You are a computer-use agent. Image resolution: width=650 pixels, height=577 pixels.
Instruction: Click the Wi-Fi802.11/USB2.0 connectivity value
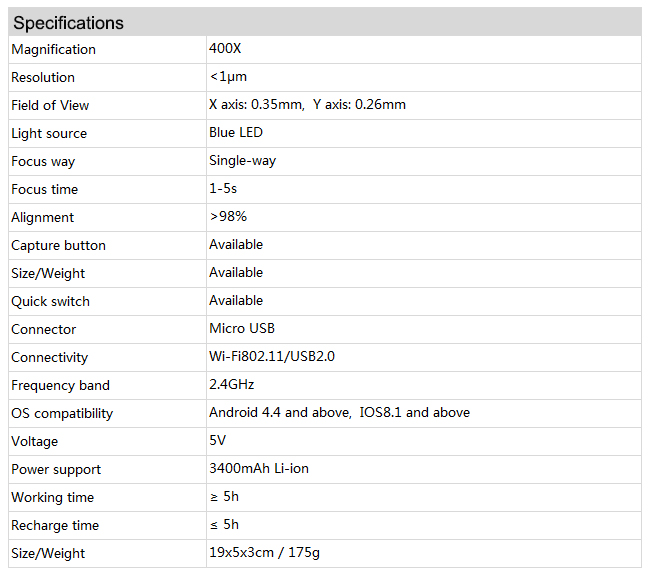coord(272,356)
